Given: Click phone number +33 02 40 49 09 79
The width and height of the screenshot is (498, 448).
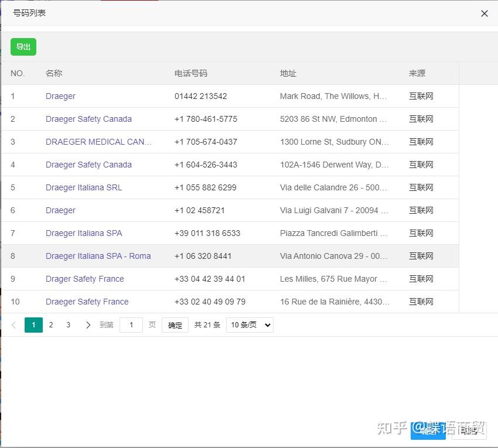Looking at the screenshot, I should coord(210,302).
